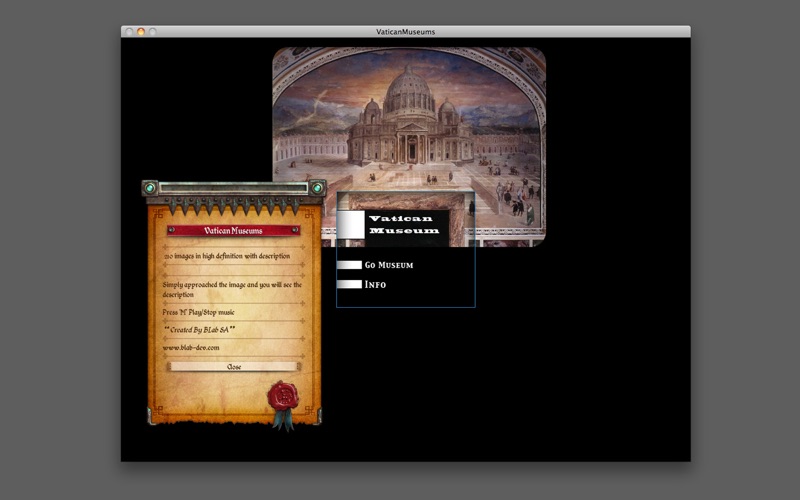Viewport: 800px width, 500px height.
Task: Click the 'images in high definition' text
Action: 227,256
